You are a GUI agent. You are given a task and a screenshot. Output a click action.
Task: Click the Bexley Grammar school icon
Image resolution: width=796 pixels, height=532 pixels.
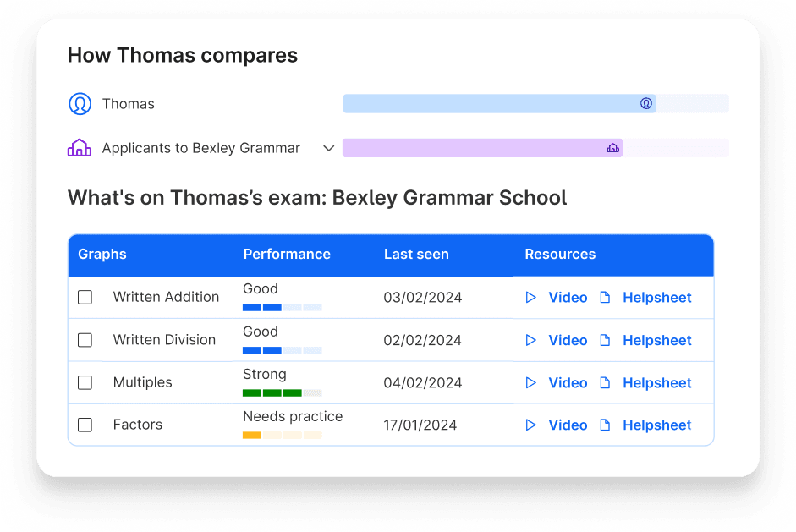[x=80, y=147]
